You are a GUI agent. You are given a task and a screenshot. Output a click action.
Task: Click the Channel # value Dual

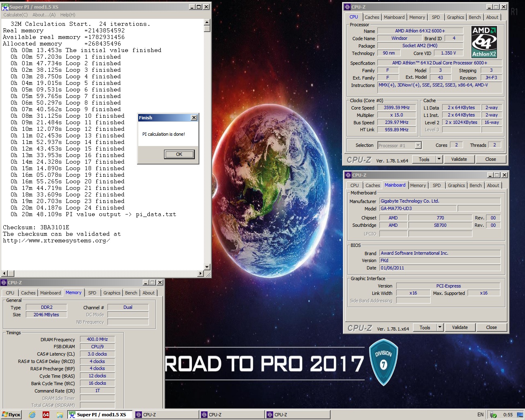tap(128, 307)
